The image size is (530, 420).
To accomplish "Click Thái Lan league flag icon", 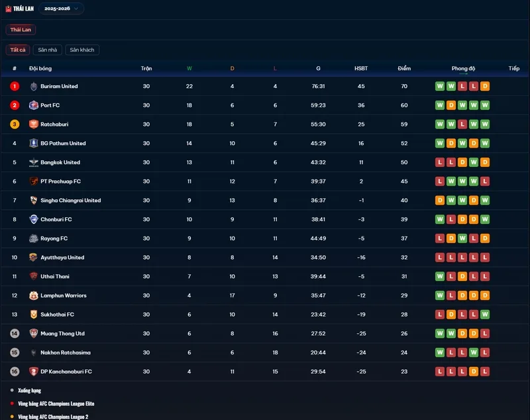I will point(9,9).
